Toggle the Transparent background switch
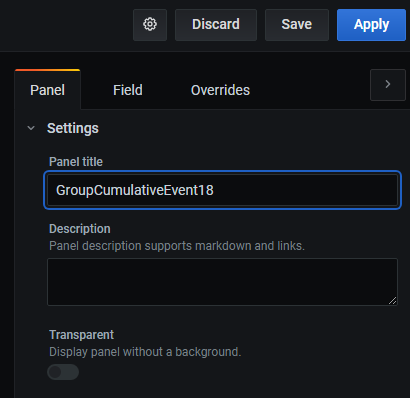 tap(63, 372)
